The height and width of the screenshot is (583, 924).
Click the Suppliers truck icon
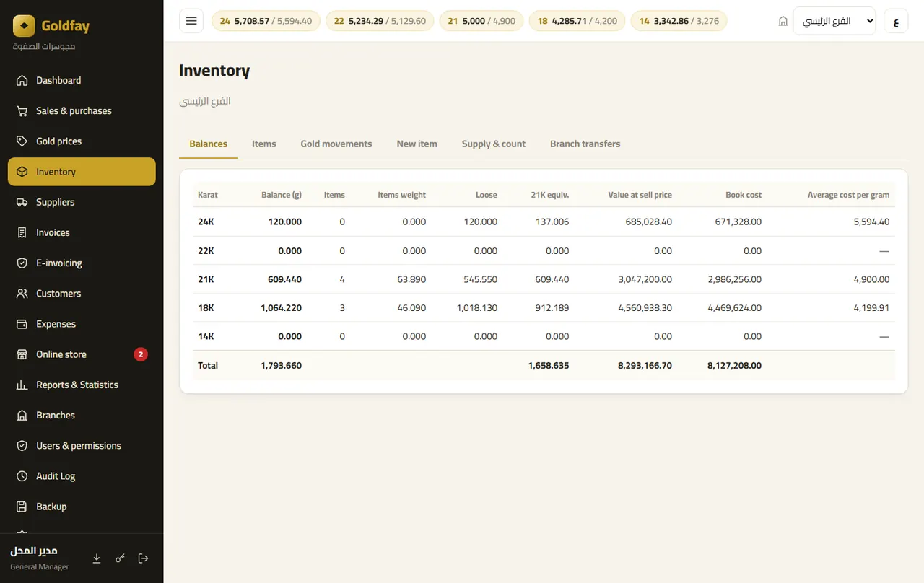[22, 202]
